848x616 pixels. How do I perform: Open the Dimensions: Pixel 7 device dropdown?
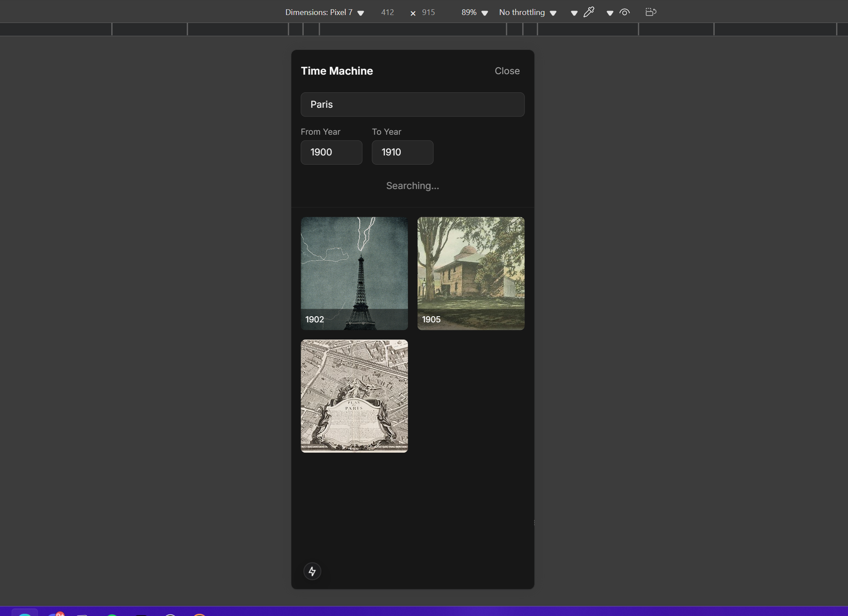tap(324, 12)
